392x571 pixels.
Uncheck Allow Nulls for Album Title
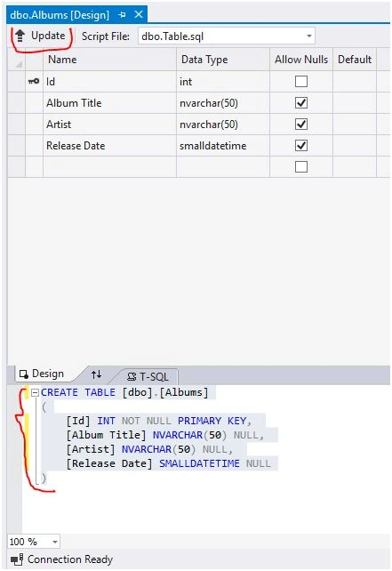[301, 102]
